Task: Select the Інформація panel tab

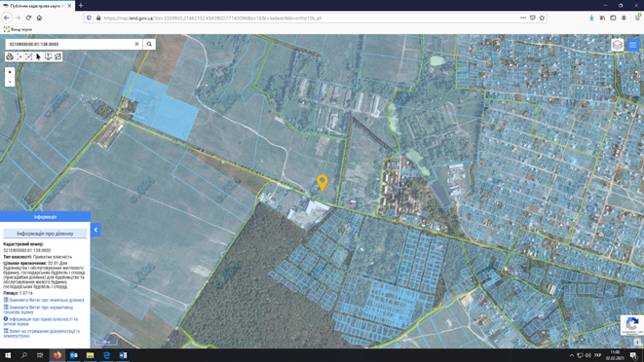Action: (45, 217)
